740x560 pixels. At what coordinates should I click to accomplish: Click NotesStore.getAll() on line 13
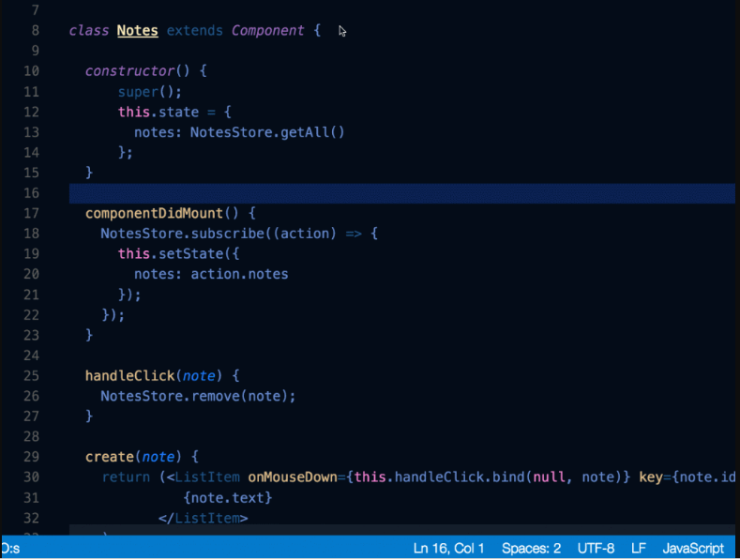[x=267, y=132]
